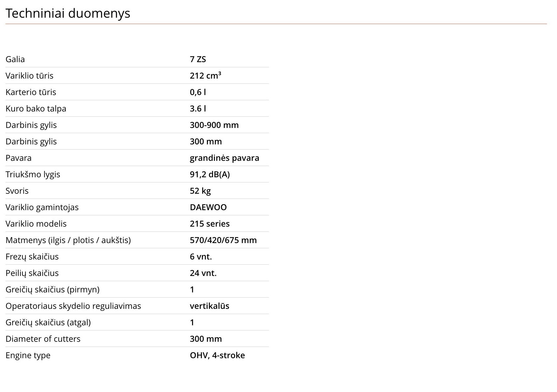The image size is (557, 392).
Task: Select the Kuro bako talpa label
Action: tap(36, 108)
